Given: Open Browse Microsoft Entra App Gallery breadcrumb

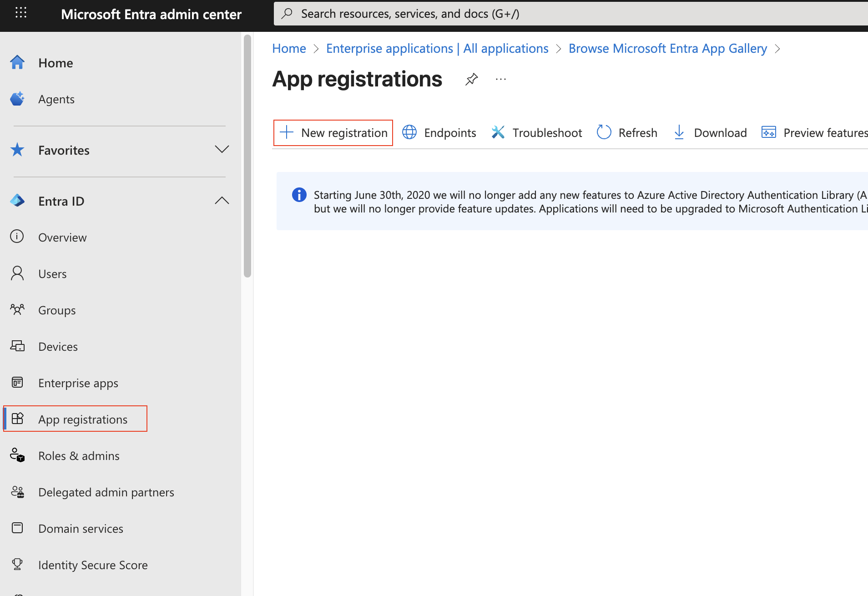Looking at the screenshot, I should point(667,48).
